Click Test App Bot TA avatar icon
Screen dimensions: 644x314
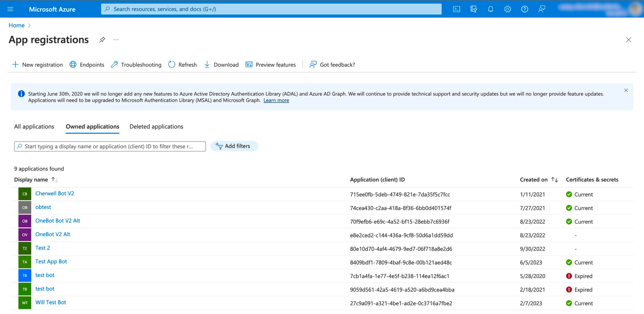click(x=25, y=262)
